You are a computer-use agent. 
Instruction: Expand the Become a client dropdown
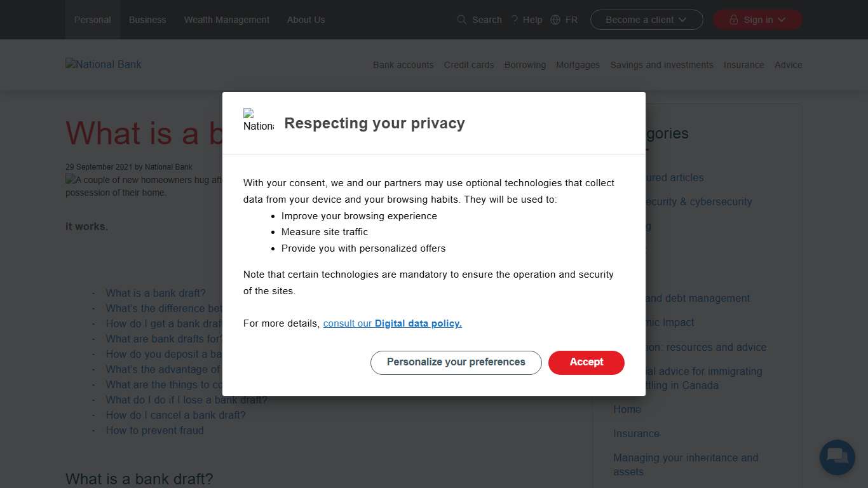pos(682,20)
